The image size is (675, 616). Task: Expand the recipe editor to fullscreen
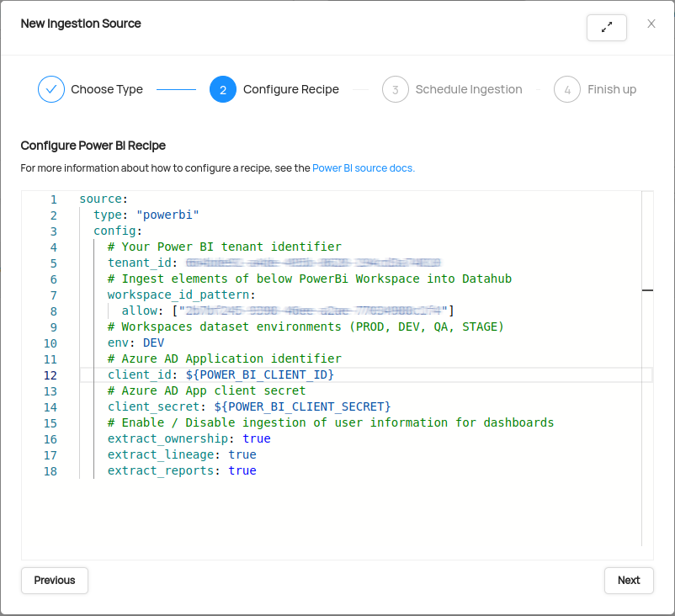[606, 28]
